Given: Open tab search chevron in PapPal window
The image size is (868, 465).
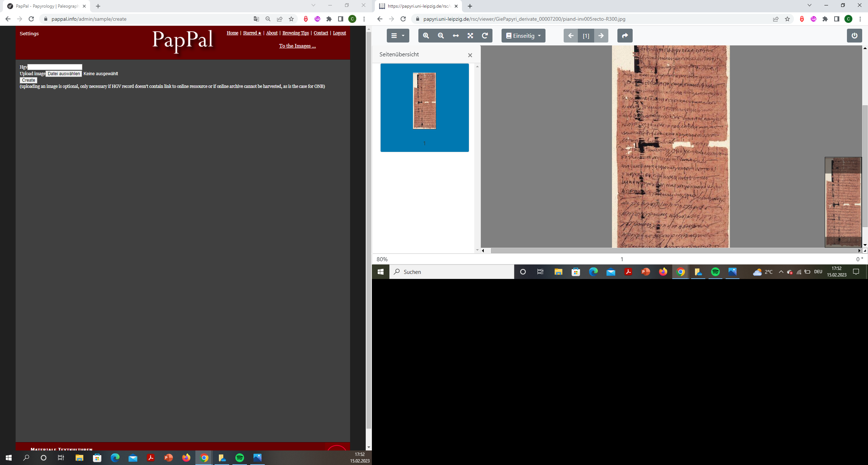Looking at the screenshot, I should coord(313,5).
